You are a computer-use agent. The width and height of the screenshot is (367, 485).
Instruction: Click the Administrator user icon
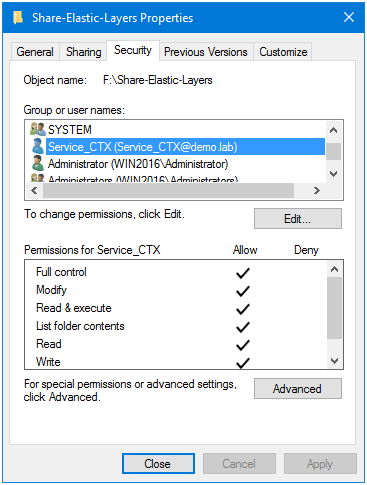(37, 163)
